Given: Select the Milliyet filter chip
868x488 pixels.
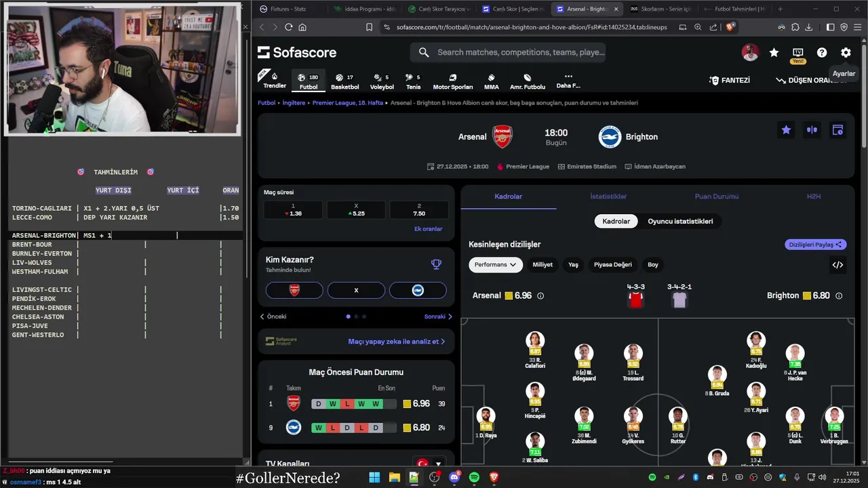Looking at the screenshot, I should 542,265.
